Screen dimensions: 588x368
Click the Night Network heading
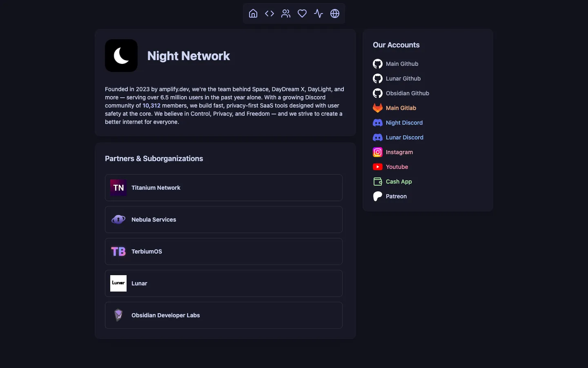pyautogui.click(x=189, y=56)
